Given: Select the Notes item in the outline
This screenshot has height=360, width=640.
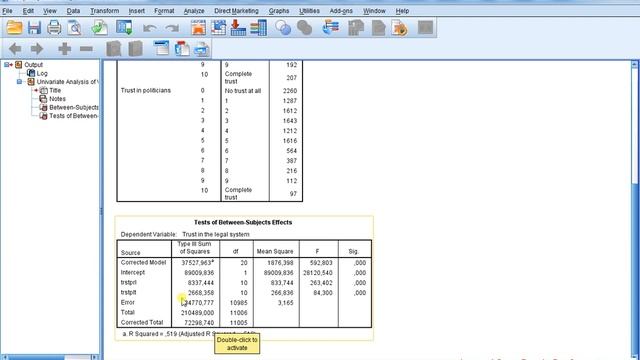Looking at the screenshot, I should (57, 99).
